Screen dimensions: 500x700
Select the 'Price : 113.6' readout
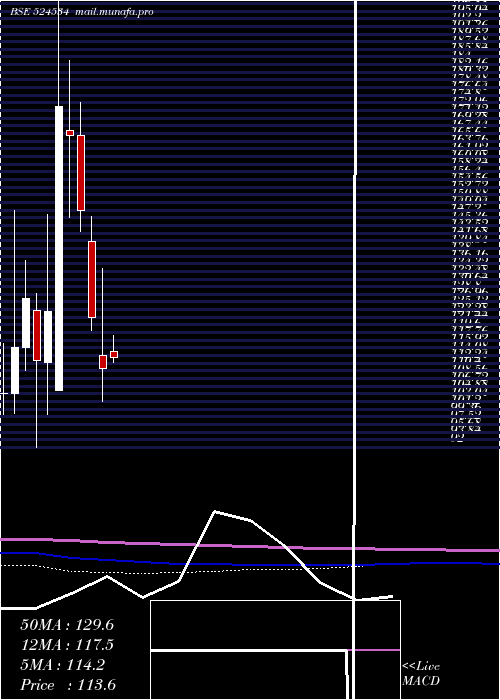click(68, 685)
